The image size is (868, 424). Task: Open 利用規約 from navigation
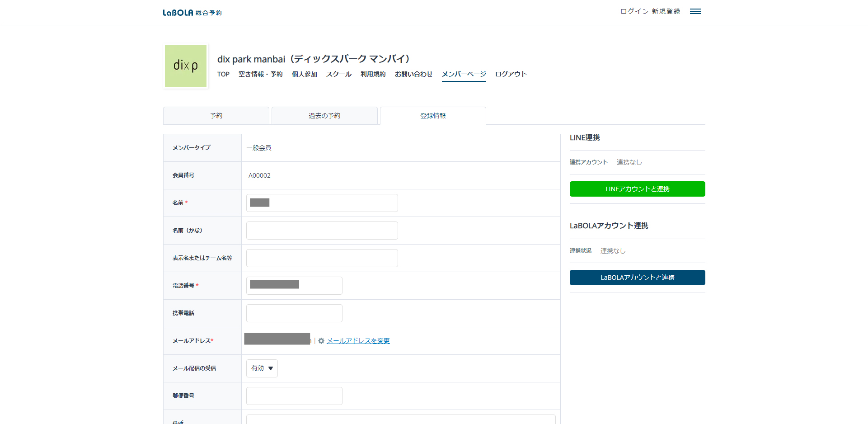[373, 74]
